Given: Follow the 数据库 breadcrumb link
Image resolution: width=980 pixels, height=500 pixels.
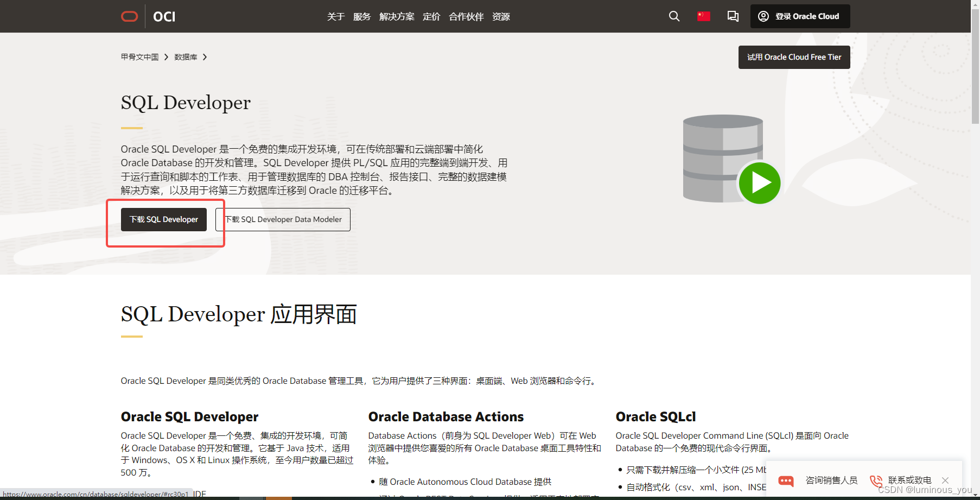Looking at the screenshot, I should coord(185,56).
